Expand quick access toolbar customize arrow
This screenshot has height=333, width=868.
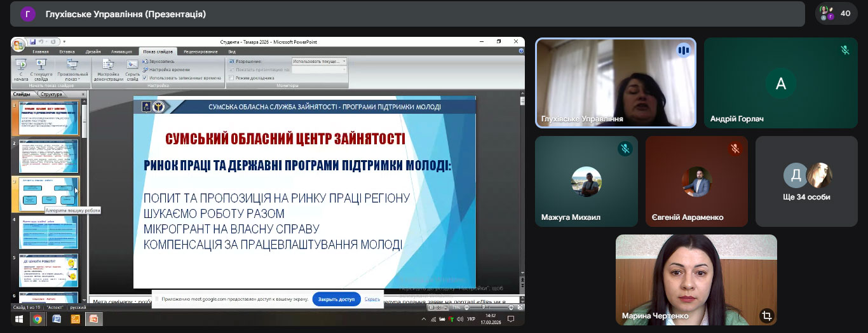64,42
